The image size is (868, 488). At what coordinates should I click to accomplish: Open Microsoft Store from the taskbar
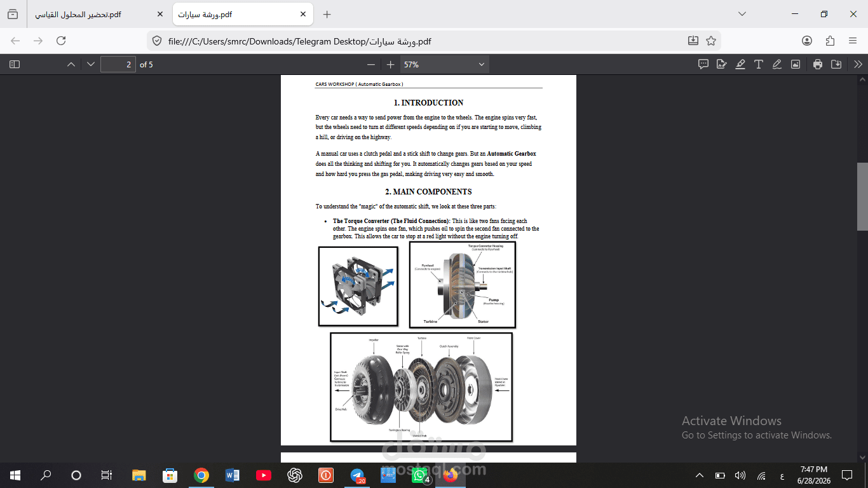pyautogui.click(x=170, y=475)
